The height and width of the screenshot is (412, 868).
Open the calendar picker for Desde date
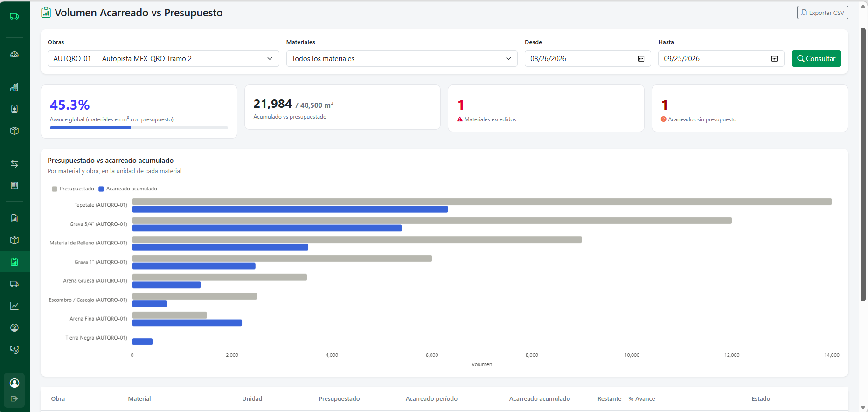click(x=641, y=59)
